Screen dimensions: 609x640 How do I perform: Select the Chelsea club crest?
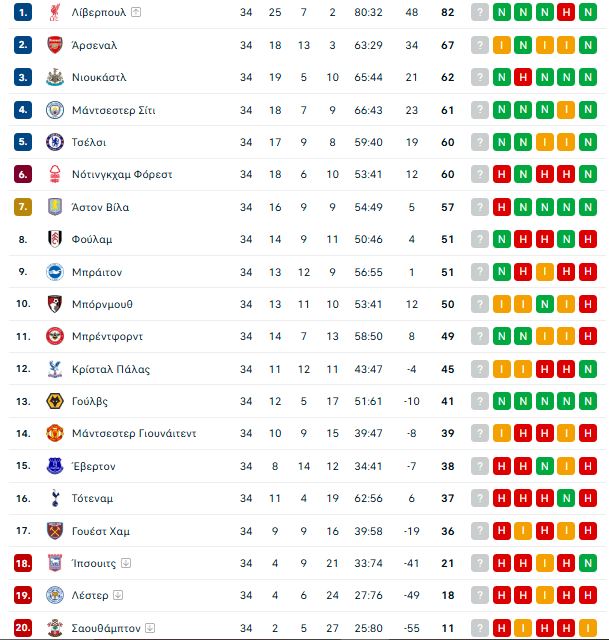[55, 142]
